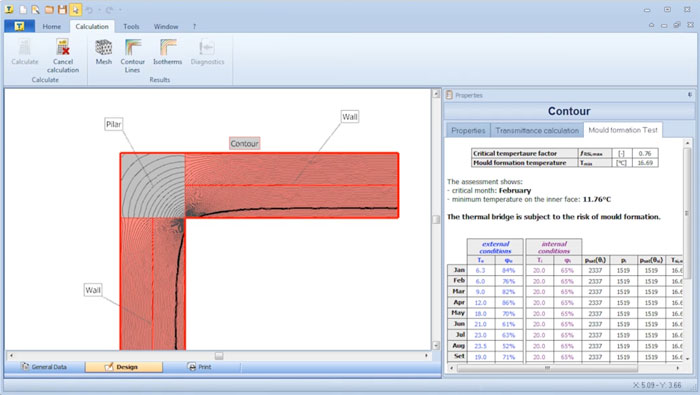Click the canvas horizontal scrollbar left arrow
This screenshot has height=395, width=700.
(11, 356)
